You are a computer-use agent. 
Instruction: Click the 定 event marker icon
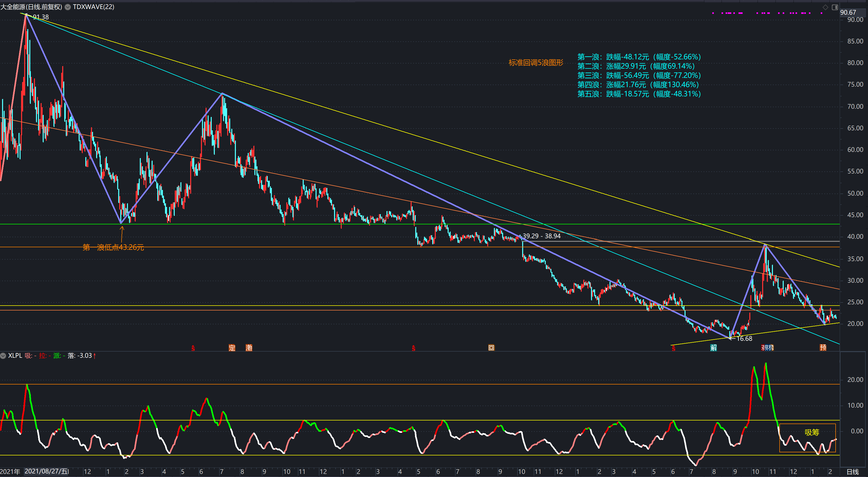[x=232, y=347]
